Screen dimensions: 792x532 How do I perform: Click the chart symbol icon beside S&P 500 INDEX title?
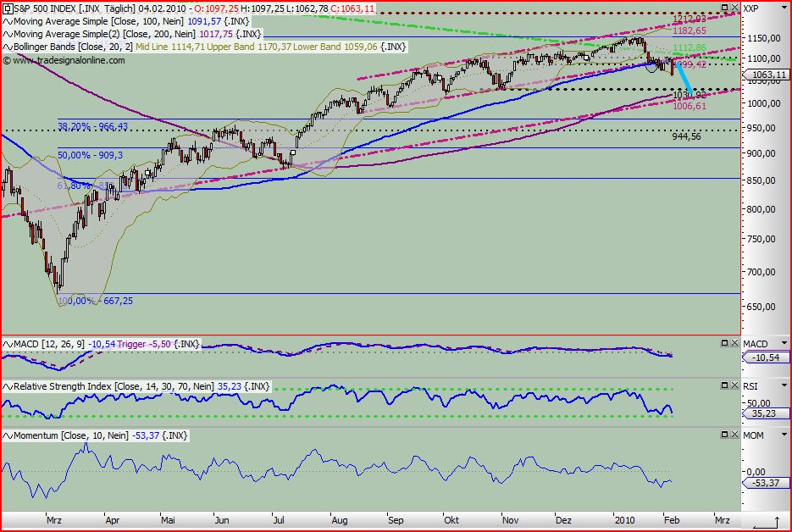[x=7, y=7]
